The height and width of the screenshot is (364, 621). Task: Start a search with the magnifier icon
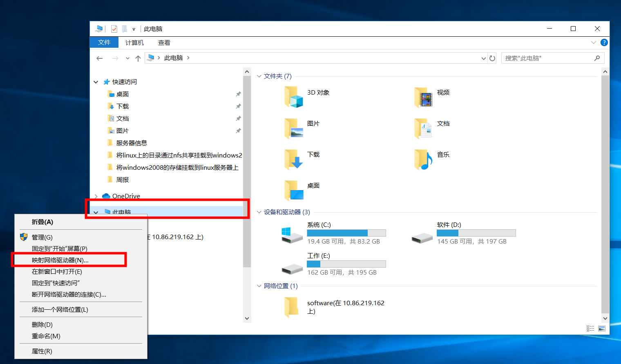pos(597,58)
